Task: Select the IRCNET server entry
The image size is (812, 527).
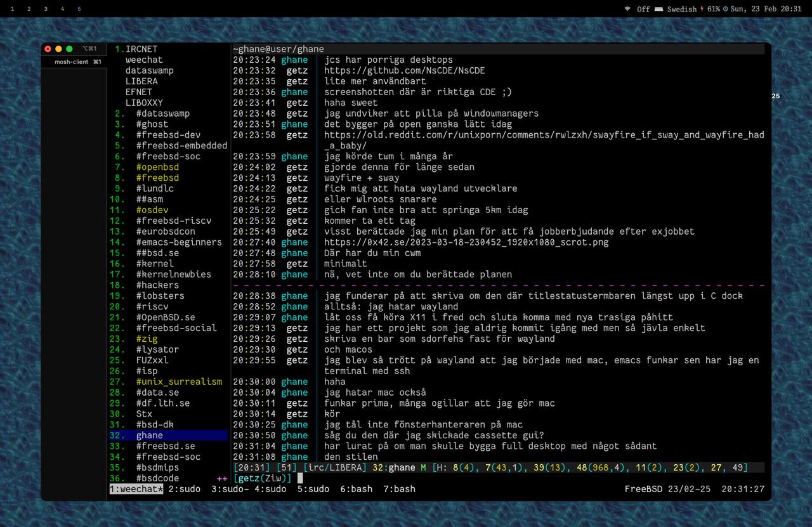Action: (141, 49)
